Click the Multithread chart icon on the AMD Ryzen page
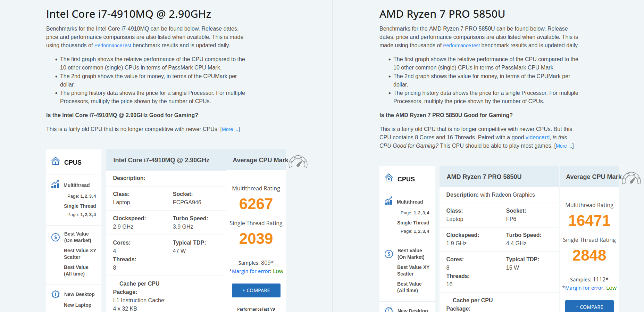This screenshot has width=644, height=312. click(388, 201)
